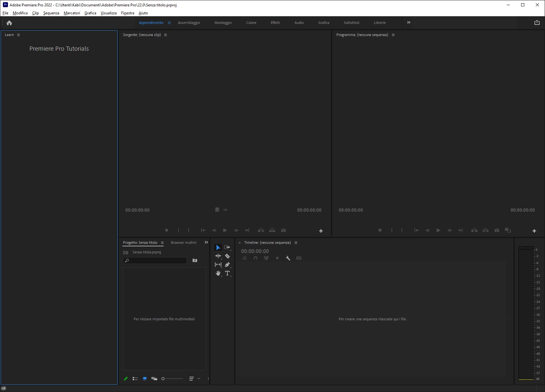Viewport: 545px width, 392px height.
Task: Open the Programma panel menu
Action: (393, 35)
